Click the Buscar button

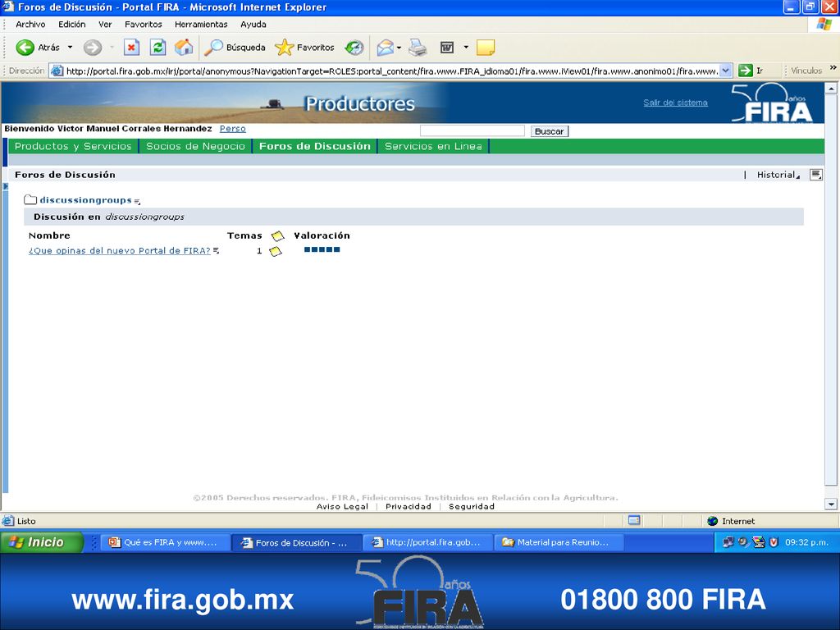[x=549, y=131]
